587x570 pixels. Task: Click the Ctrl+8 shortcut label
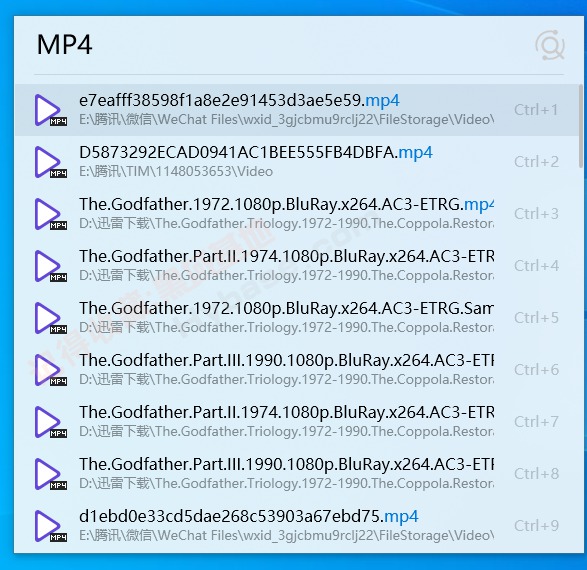click(536, 474)
